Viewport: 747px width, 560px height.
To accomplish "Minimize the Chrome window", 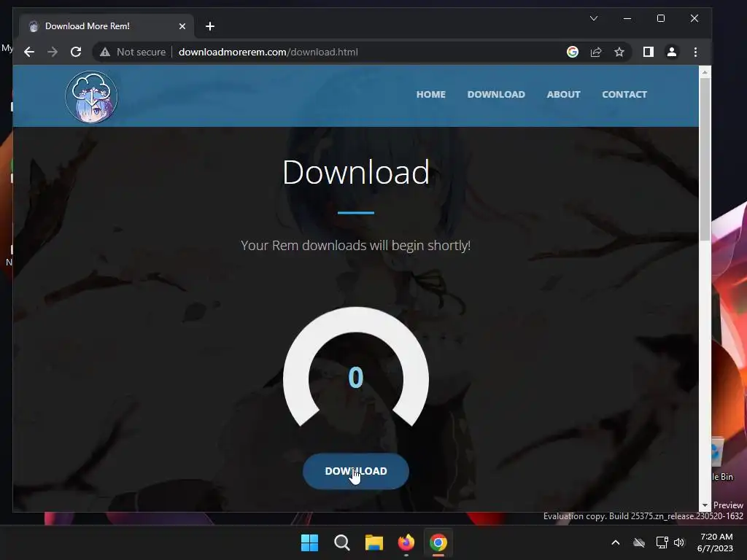I will pyautogui.click(x=627, y=18).
